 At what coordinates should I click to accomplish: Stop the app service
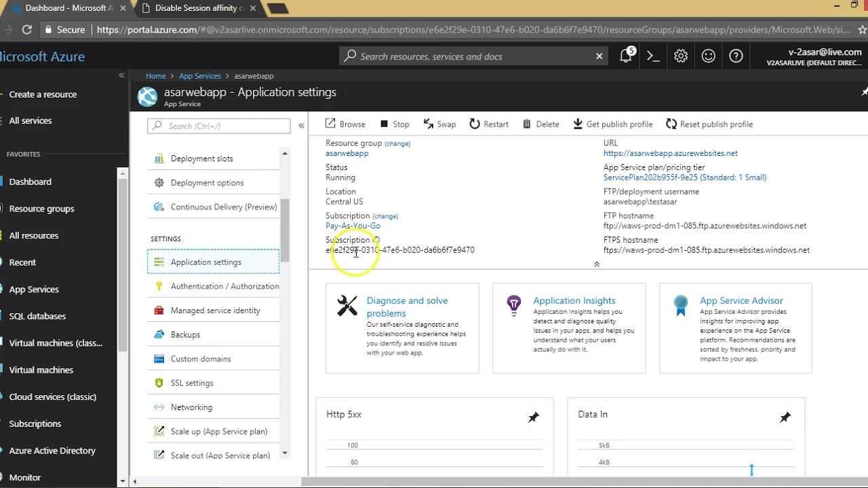[x=395, y=124]
